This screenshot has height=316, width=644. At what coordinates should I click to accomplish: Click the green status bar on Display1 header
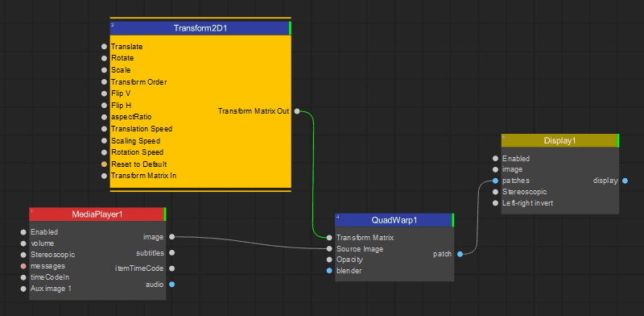click(617, 140)
